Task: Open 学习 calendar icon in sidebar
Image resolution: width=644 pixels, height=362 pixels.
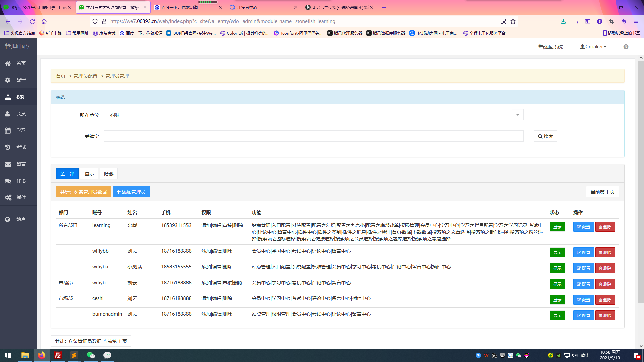Action: 8,130
